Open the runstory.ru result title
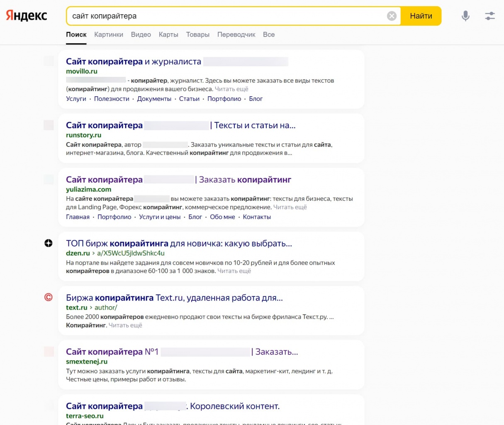This screenshot has width=504, height=425. tap(181, 125)
